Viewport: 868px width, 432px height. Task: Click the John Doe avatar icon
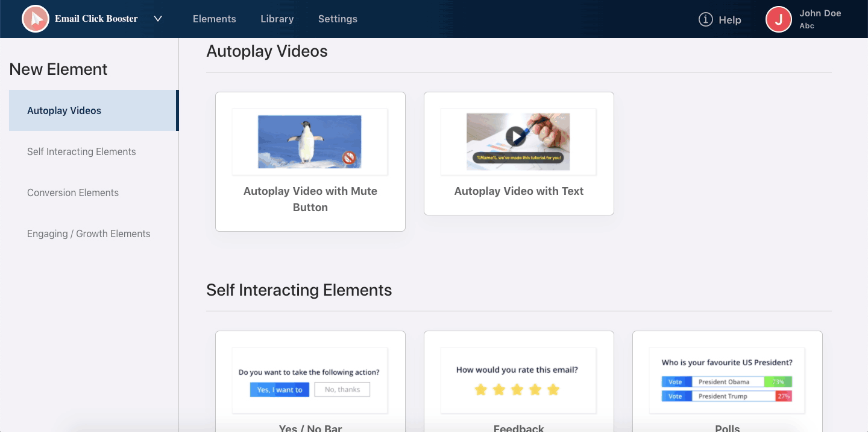pyautogui.click(x=778, y=19)
